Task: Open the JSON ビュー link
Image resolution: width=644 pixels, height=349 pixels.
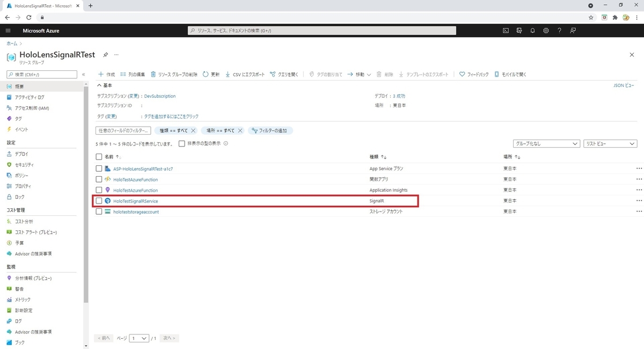Action: point(623,85)
